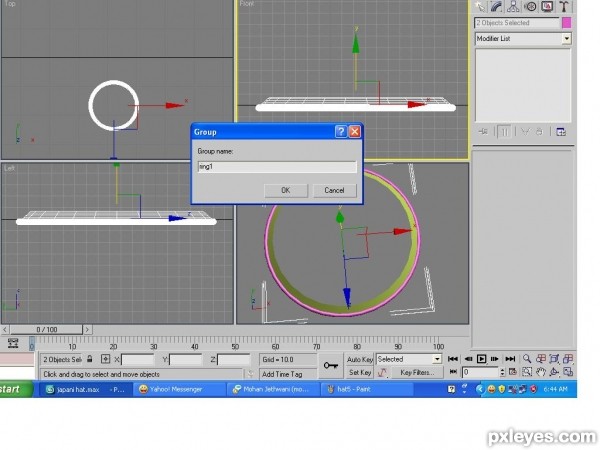Open Key Filters dialog
The height and width of the screenshot is (450, 600).
coord(417,372)
